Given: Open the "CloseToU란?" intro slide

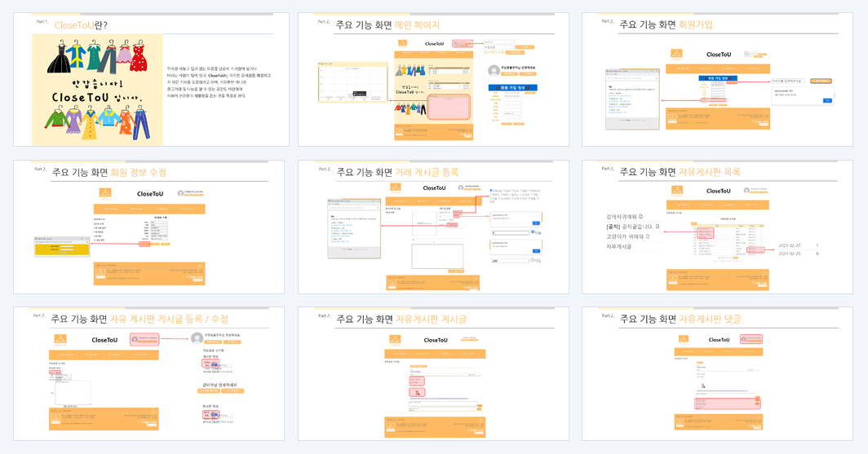Looking at the screenshot, I should coord(151,79).
